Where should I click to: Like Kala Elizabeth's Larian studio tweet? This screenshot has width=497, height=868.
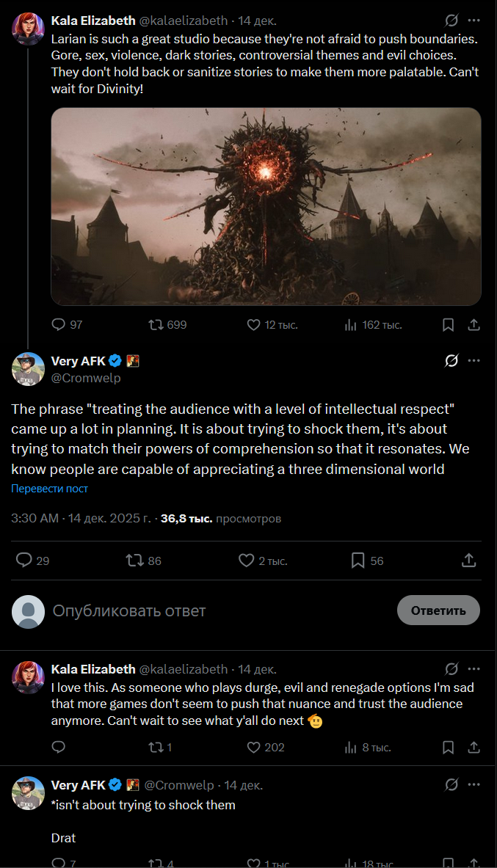coord(254,324)
